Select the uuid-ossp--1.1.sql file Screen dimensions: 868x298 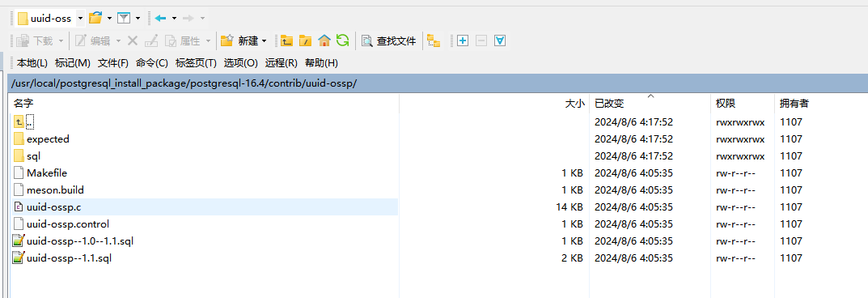[x=70, y=258]
